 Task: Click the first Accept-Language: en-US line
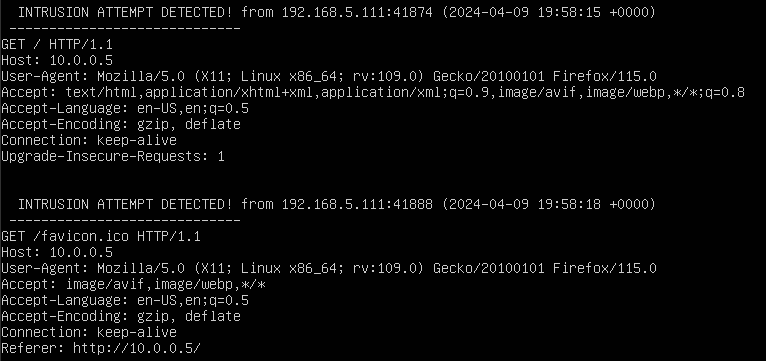point(125,108)
